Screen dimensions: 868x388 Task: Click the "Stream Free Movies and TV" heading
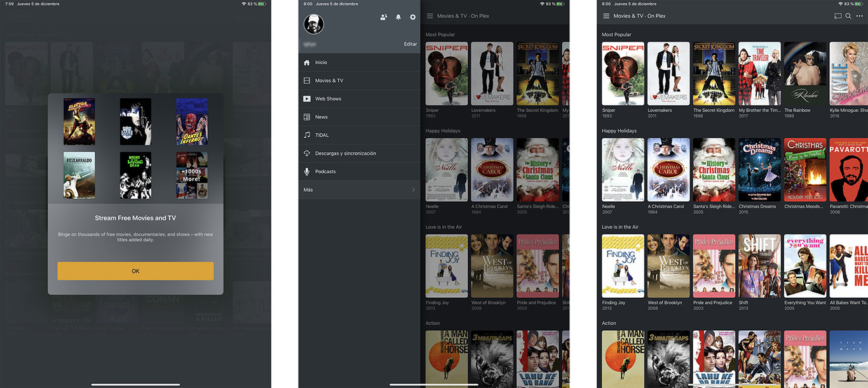point(135,218)
